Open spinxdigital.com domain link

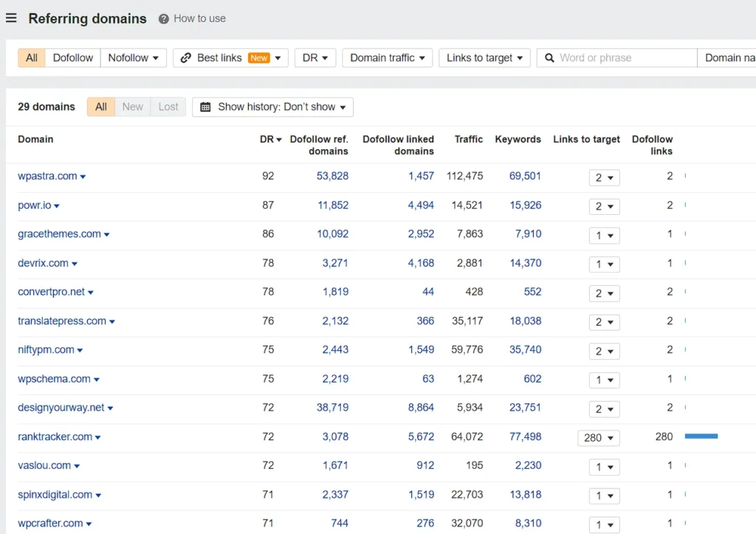(x=55, y=494)
